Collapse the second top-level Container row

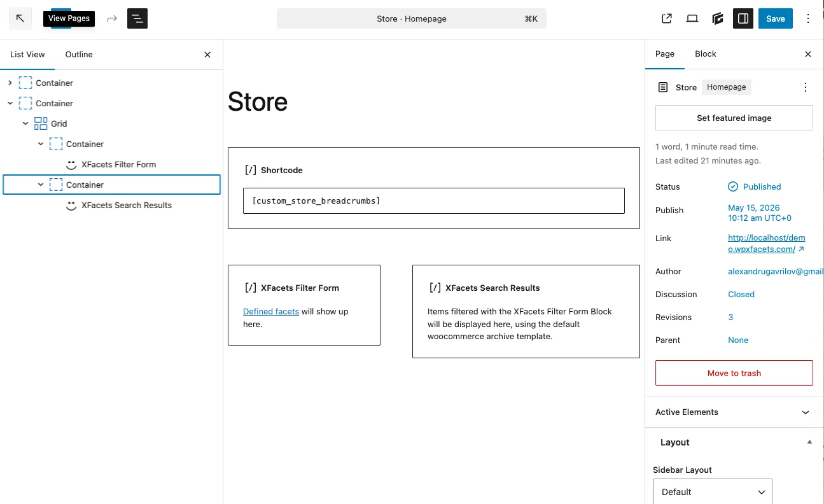[x=10, y=103]
